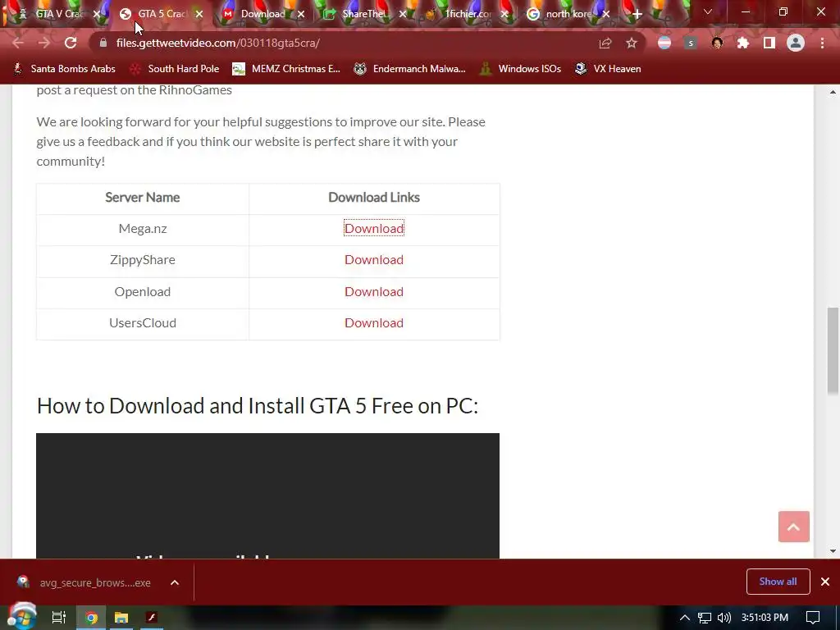Click the Mega.nz Download link
The image size is (840, 630).
(x=374, y=228)
